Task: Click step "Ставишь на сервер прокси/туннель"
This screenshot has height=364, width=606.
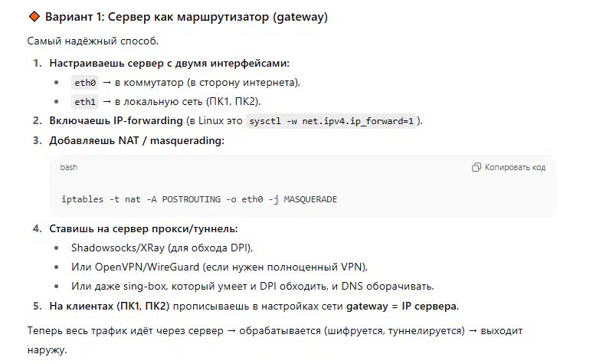Action: pyautogui.click(x=143, y=228)
